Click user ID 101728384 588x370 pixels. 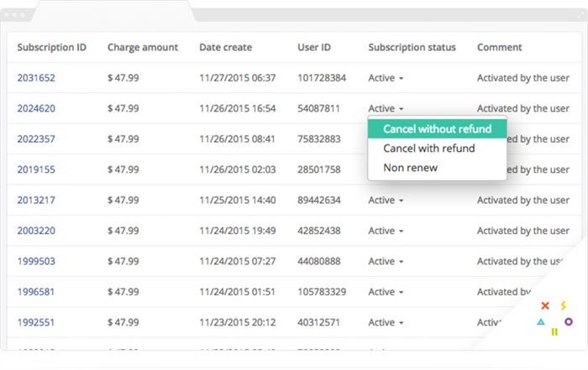(322, 78)
